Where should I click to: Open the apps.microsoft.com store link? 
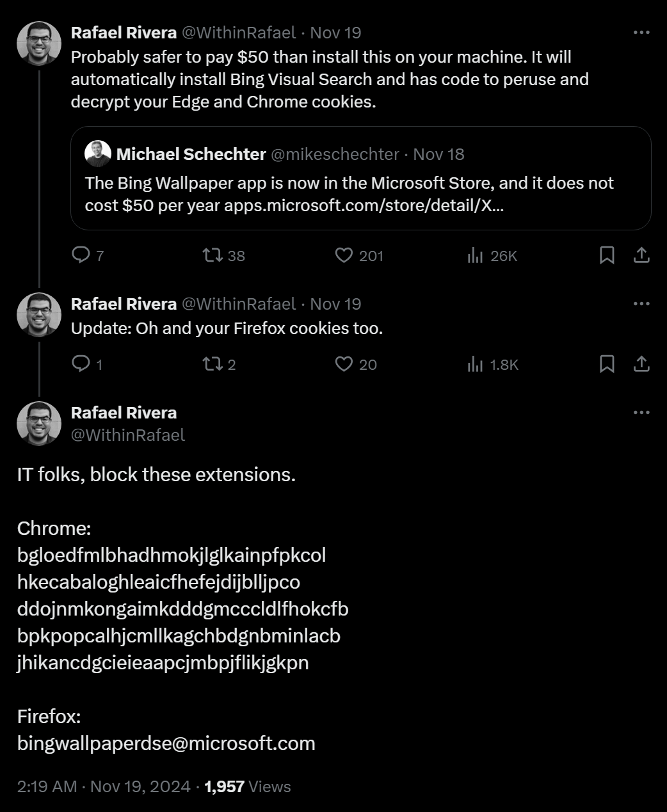(x=363, y=206)
